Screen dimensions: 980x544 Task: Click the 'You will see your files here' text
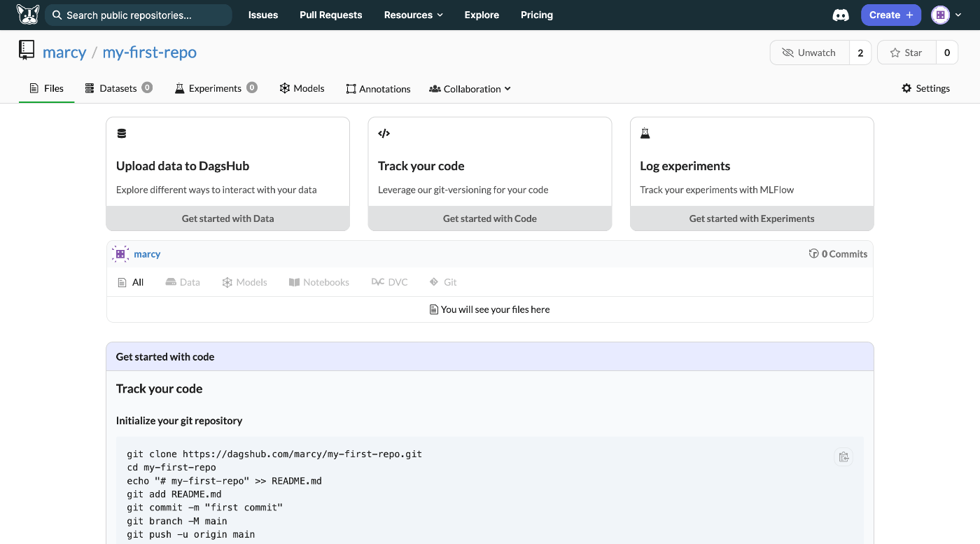pos(495,309)
